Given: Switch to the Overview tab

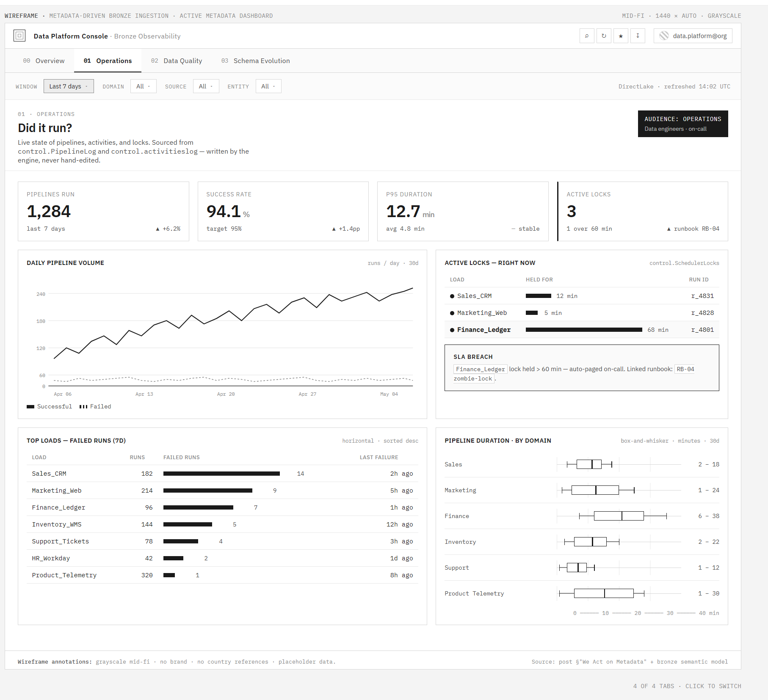Looking at the screenshot, I should coord(44,61).
